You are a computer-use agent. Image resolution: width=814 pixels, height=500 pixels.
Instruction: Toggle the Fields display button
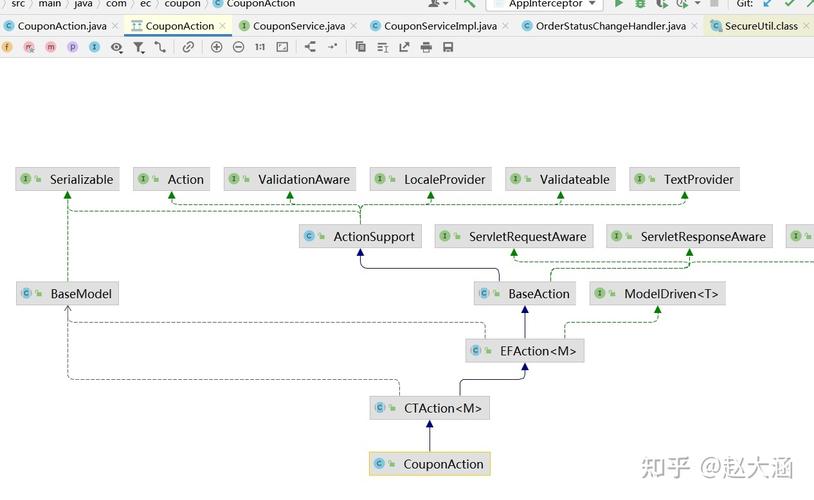[x=8, y=47]
